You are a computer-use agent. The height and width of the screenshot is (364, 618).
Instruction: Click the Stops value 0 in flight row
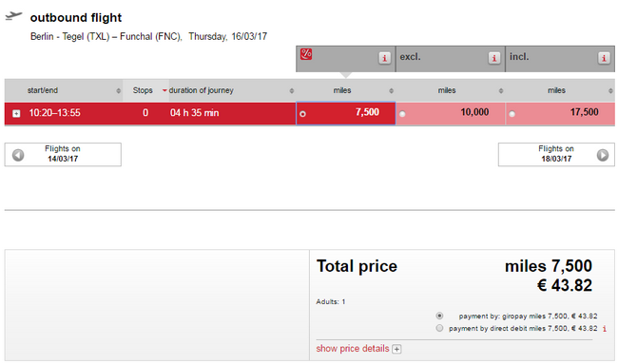click(x=145, y=113)
